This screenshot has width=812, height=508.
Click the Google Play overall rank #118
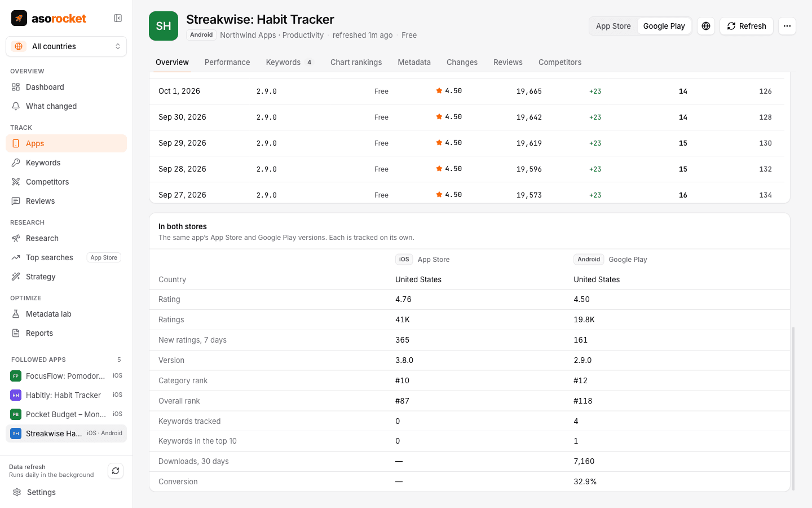[583, 401]
